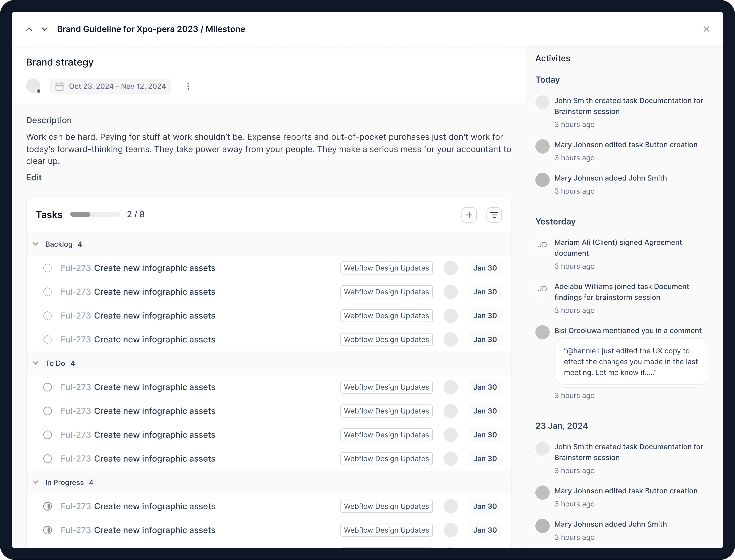The width and height of the screenshot is (735, 560).
Task: Toggle half-filled status of first In Progress task
Action: pyautogui.click(x=48, y=506)
